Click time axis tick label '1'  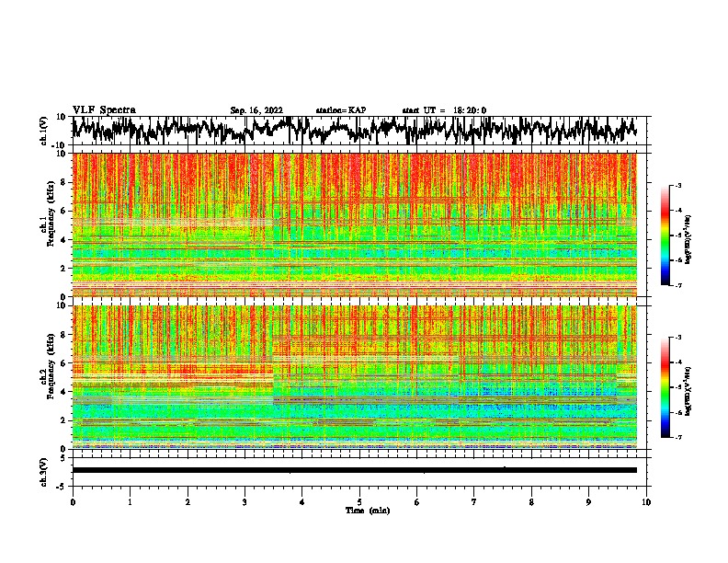pos(130,502)
